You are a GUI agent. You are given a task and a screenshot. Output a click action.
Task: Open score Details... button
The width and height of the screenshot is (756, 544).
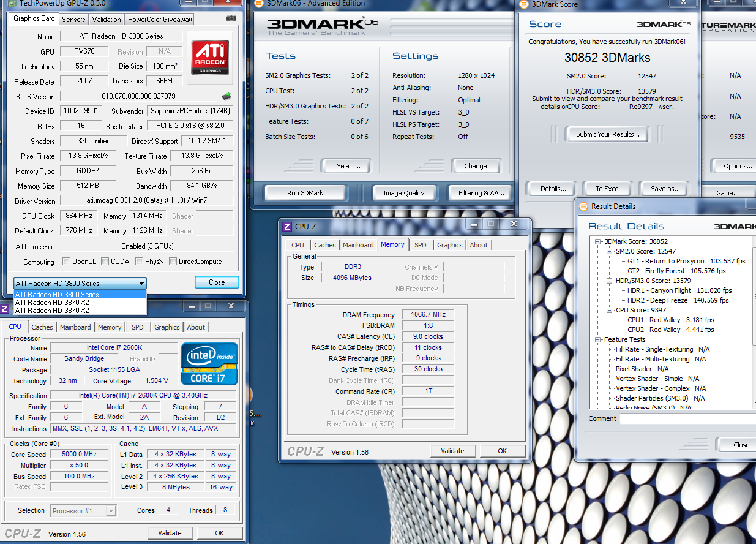(553, 189)
